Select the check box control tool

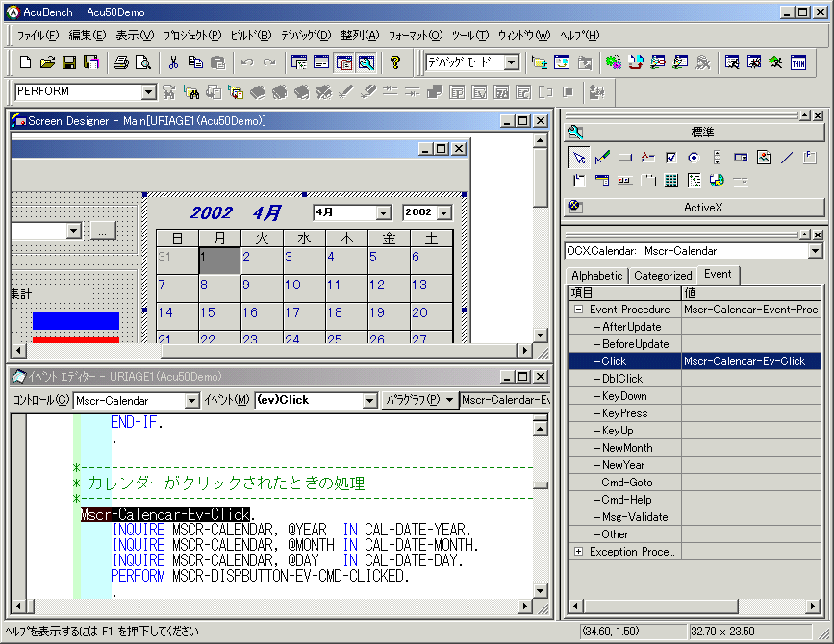click(x=670, y=158)
